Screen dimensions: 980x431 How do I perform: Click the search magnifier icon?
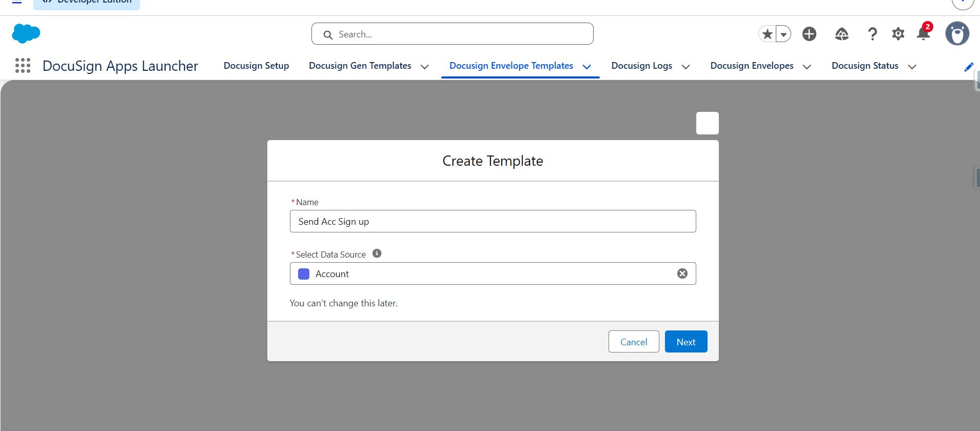328,35
